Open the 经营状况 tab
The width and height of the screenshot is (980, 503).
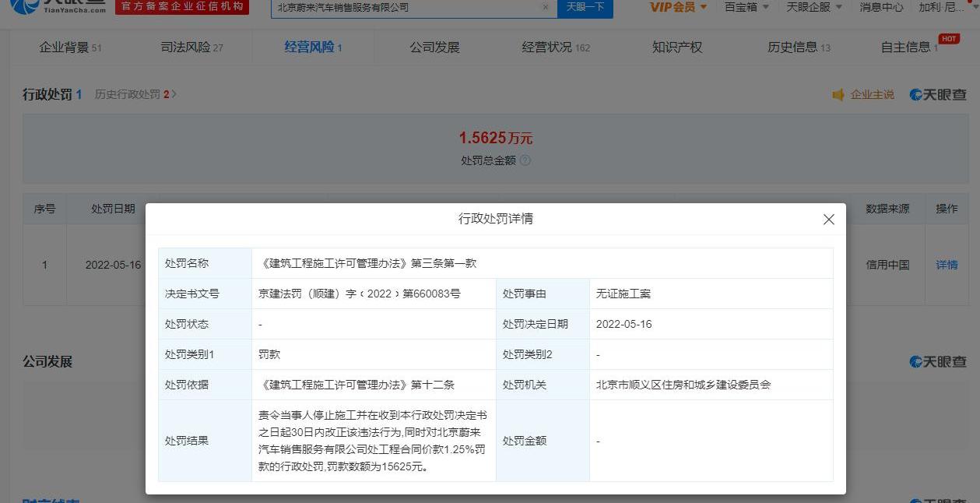coord(556,47)
